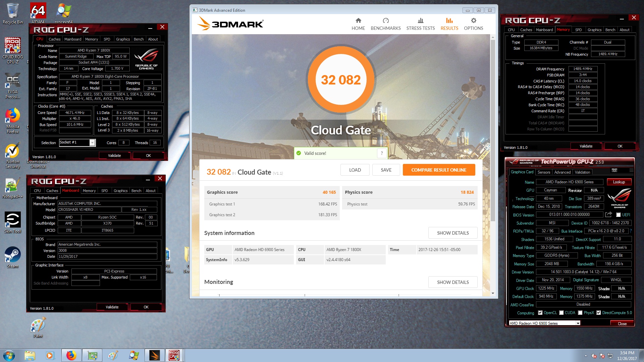Open Windows Explorer from the taskbar
Image resolution: width=644 pixels, height=362 pixels.
[x=30, y=355]
